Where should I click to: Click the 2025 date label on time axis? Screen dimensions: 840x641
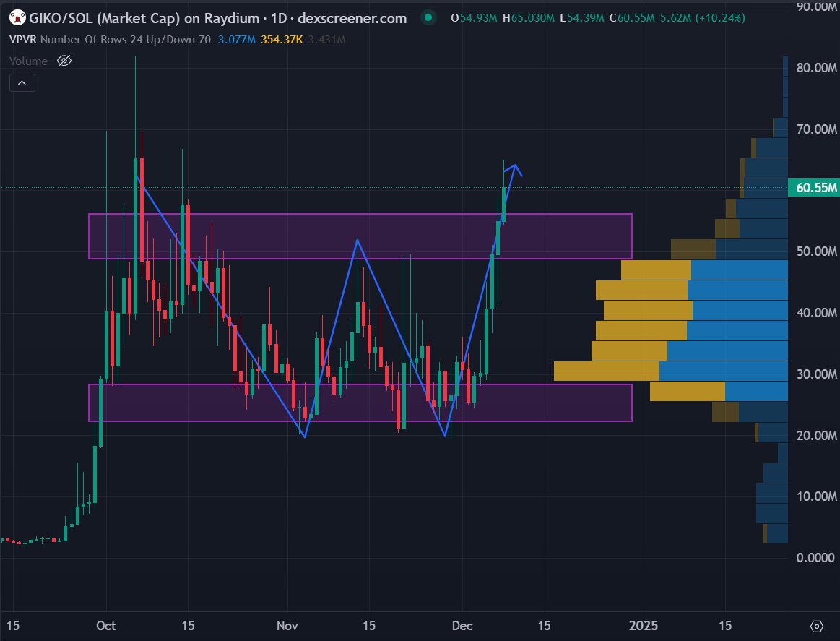pos(644,626)
